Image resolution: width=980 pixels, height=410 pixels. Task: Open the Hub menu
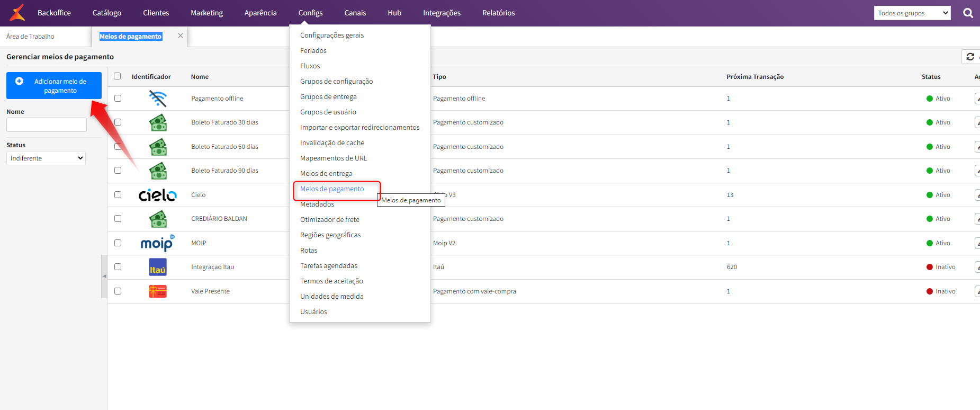point(394,13)
